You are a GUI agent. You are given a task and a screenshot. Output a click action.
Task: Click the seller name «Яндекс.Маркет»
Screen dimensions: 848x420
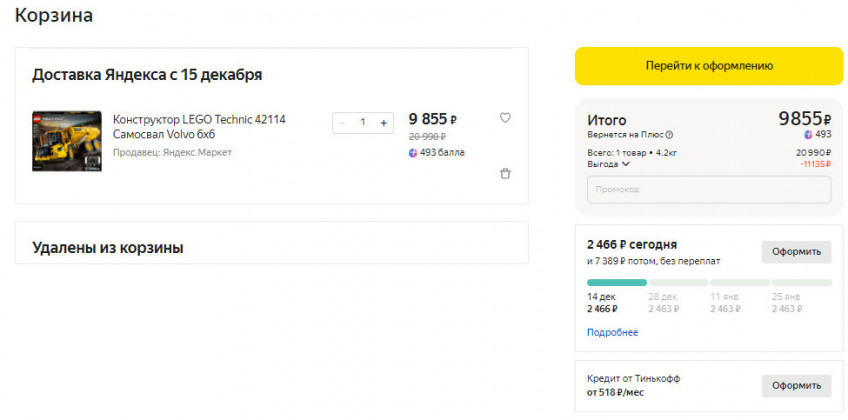(x=197, y=152)
